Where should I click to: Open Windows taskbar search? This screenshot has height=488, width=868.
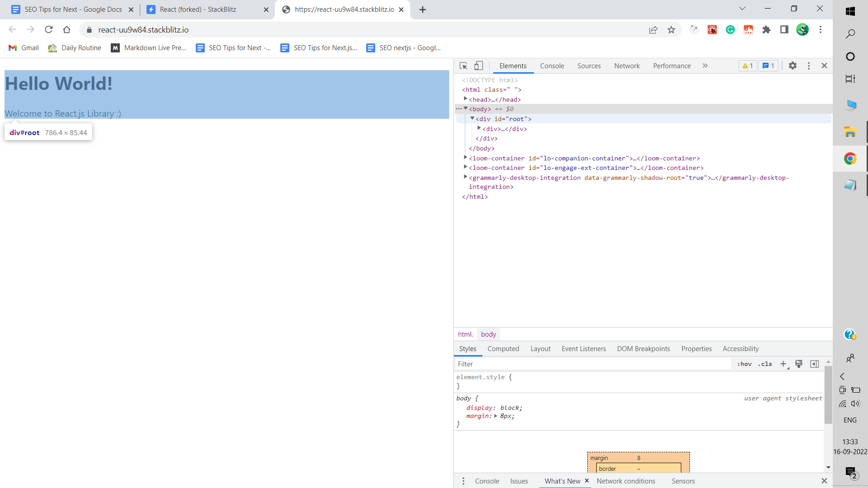tap(850, 33)
